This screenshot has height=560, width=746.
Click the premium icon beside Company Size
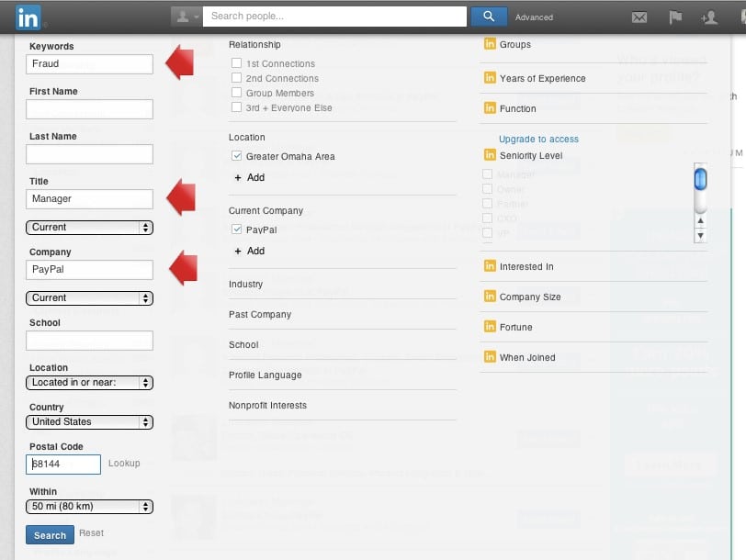490,297
